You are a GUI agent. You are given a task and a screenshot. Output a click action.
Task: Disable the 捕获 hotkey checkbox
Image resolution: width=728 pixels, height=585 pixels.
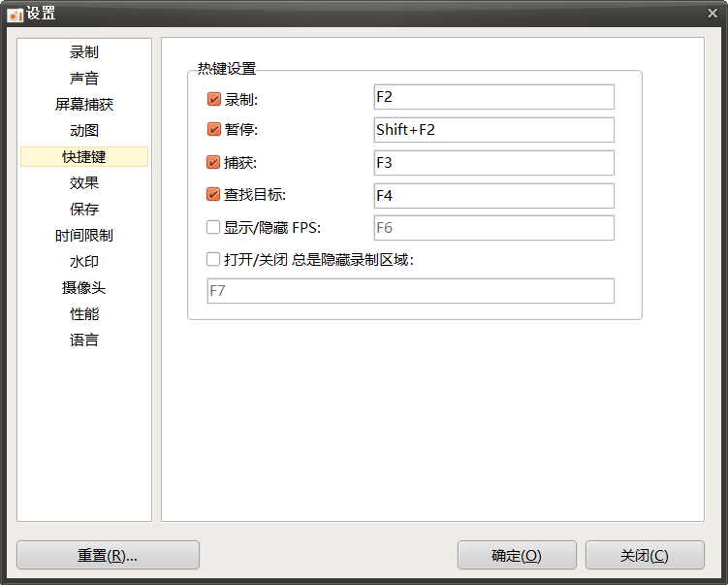coord(213,162)
